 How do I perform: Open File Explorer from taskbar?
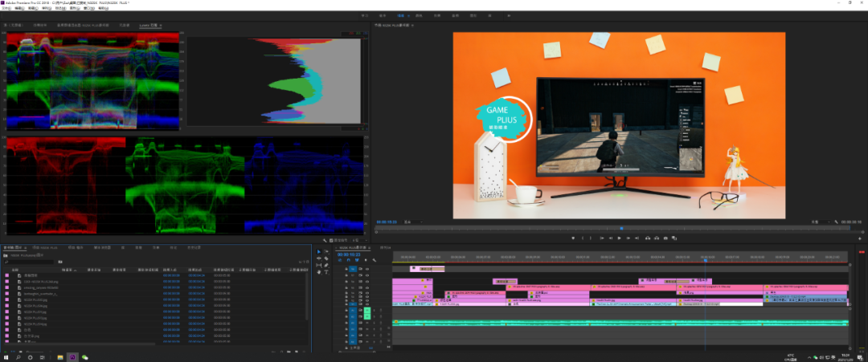(59, 357)
